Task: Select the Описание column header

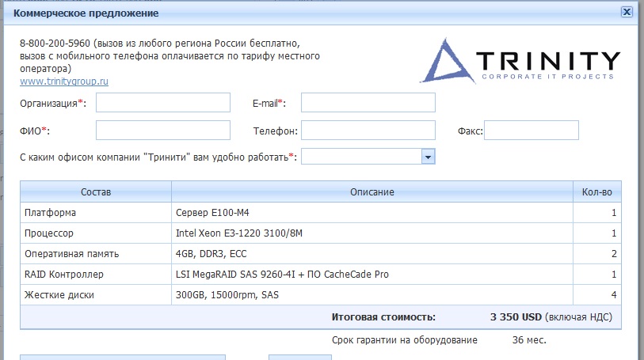Action: (372, 192)
